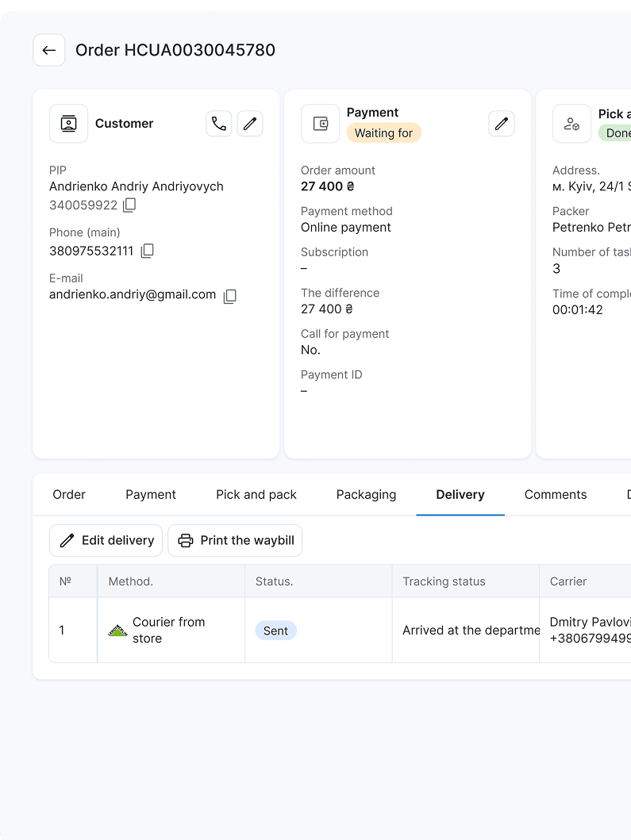Click the Kyiv address value

591,186
